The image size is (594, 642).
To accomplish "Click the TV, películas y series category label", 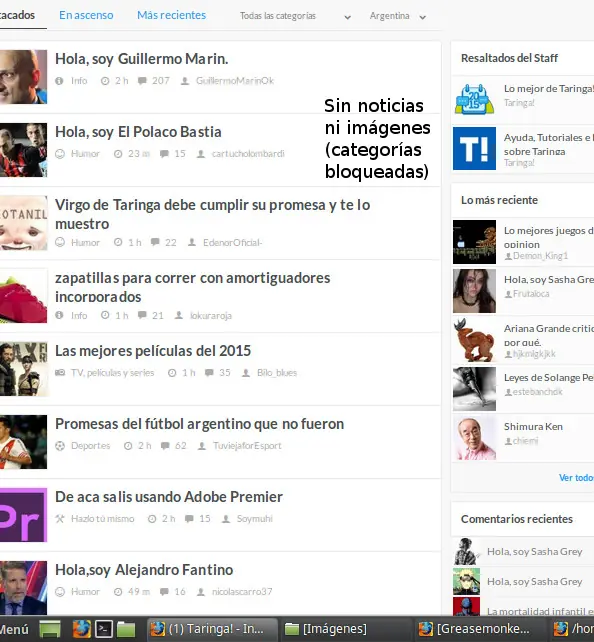I will click(113, 373).
